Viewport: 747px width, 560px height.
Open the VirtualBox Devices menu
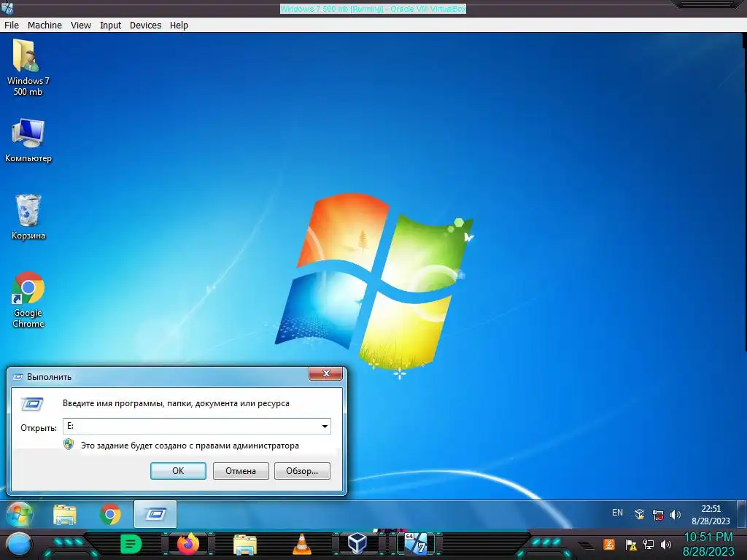145,26
